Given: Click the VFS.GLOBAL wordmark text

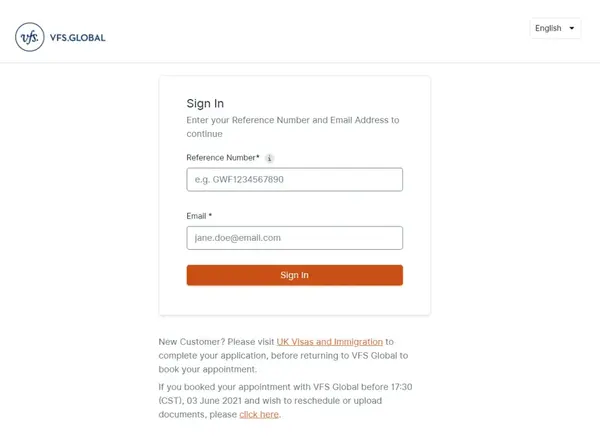Looking at the screenshot, I should pos(76,38).
